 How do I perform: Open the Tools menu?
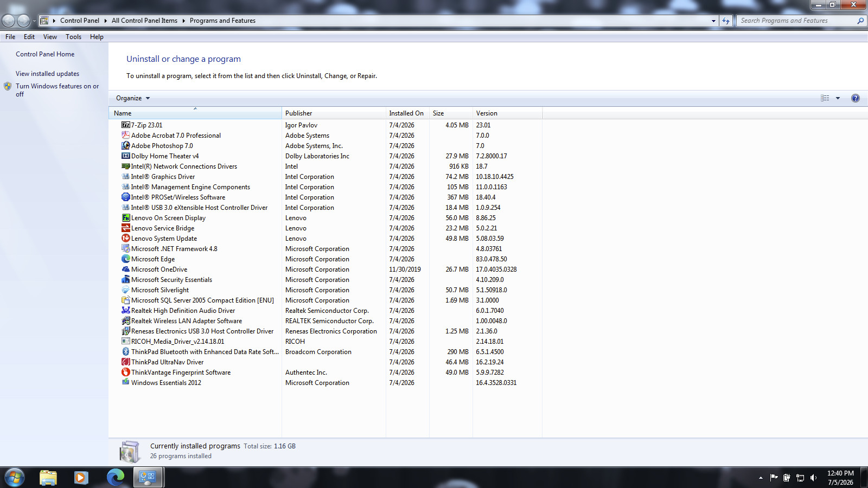(x=73, y=37)
